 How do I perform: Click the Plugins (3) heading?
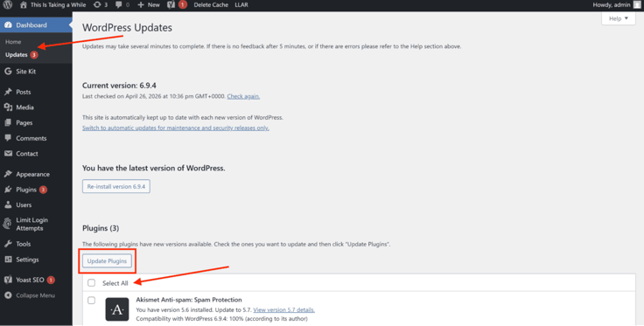[x=101, y=228]
